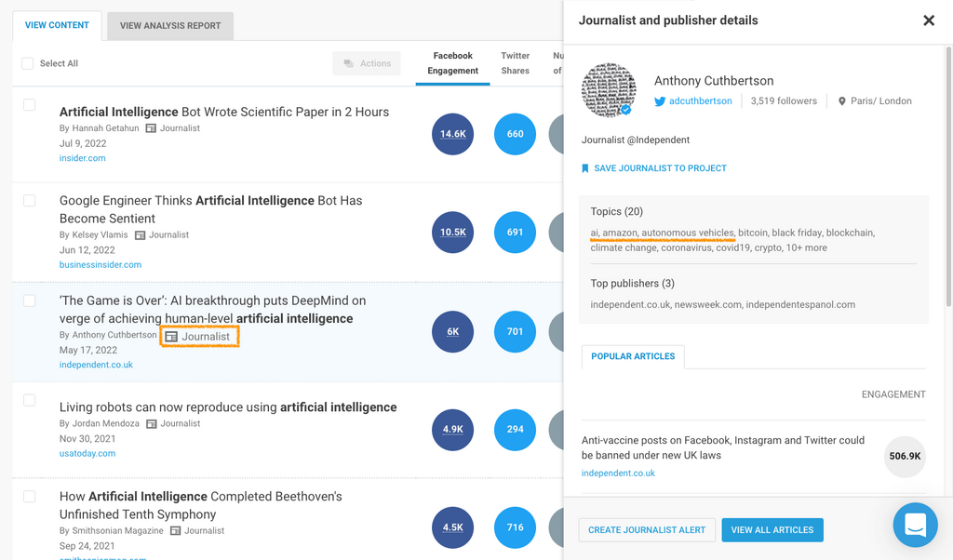This screenshot has width=953, height=560.
Task: Click Journalist icon next to Kelsey Vlamis
Action: point(140,235)
